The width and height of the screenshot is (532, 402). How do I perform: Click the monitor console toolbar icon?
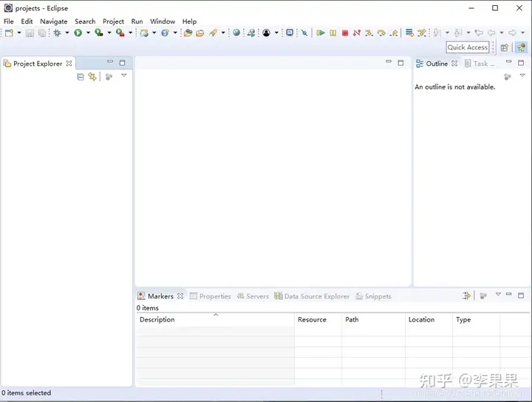tap(290, 33)
